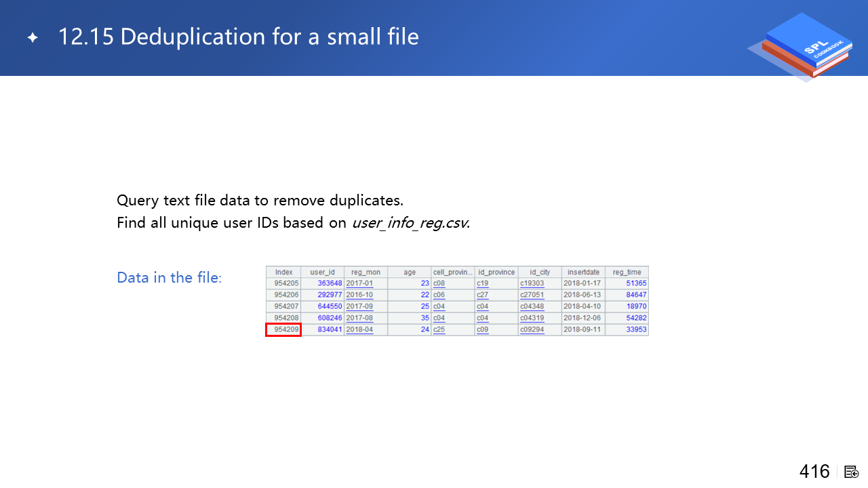
Task: Click the return-to-contents icon beside page number
Action: (x=852, y=472)
